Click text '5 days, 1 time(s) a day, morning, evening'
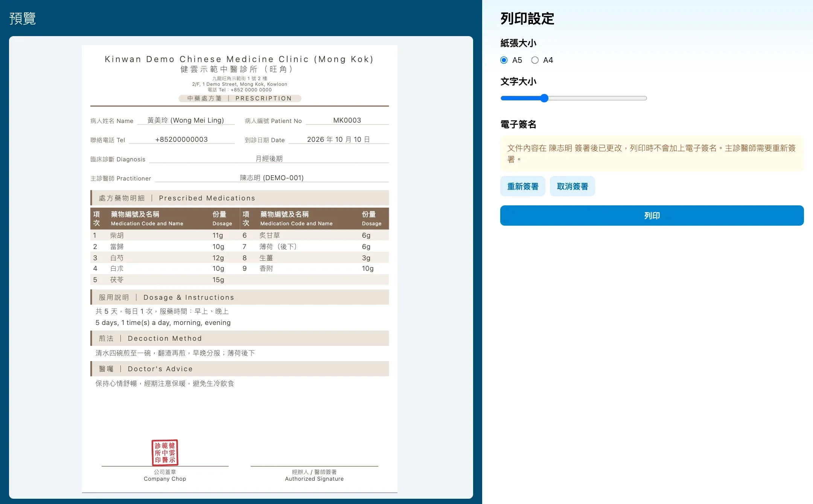 [x=163, y=322]
